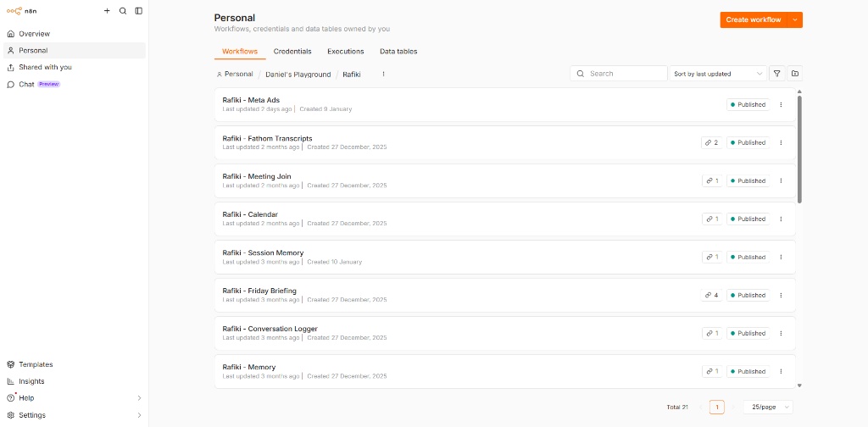This screenshot has width=868, height=427.
Task: Open Rafiki - Session Memory workflow
Action: pyautogui.click(x=505, y=258)
